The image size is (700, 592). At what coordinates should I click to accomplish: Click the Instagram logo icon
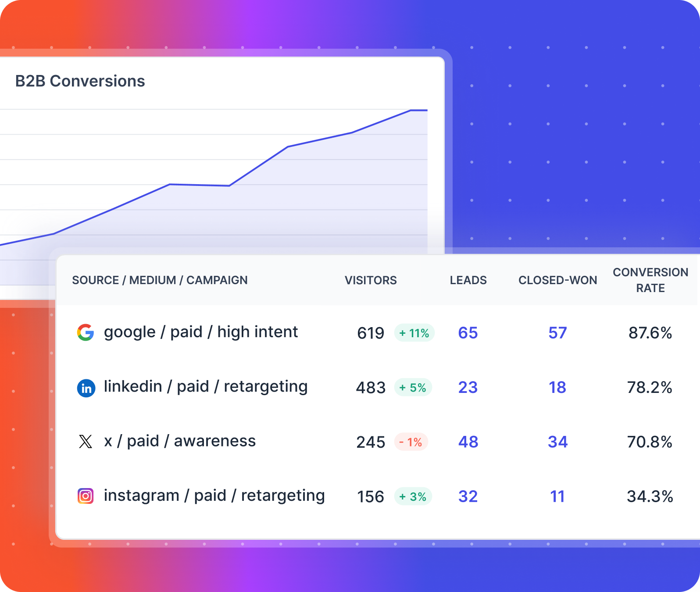(x=86, y=496)
